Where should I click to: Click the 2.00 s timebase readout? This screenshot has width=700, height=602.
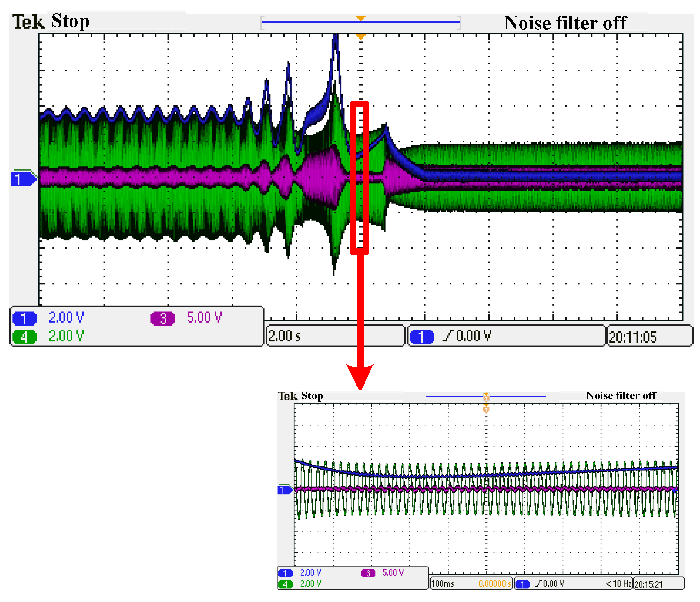click(285, 336)
